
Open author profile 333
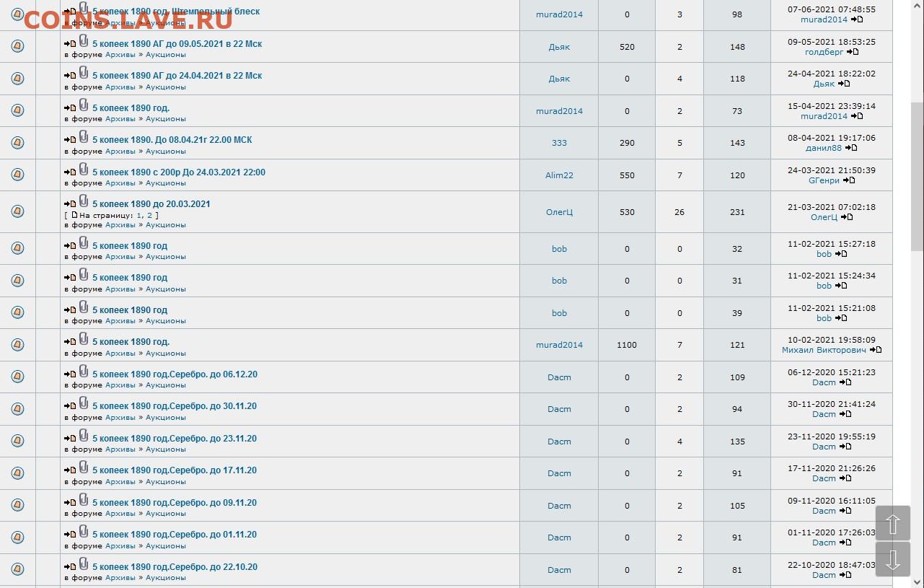559,143
